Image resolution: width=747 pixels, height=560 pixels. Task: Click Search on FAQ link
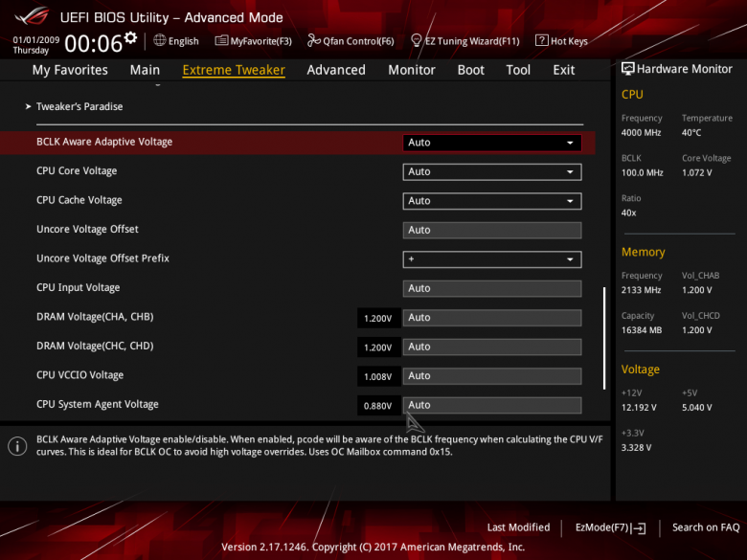(x=706, y=527)
